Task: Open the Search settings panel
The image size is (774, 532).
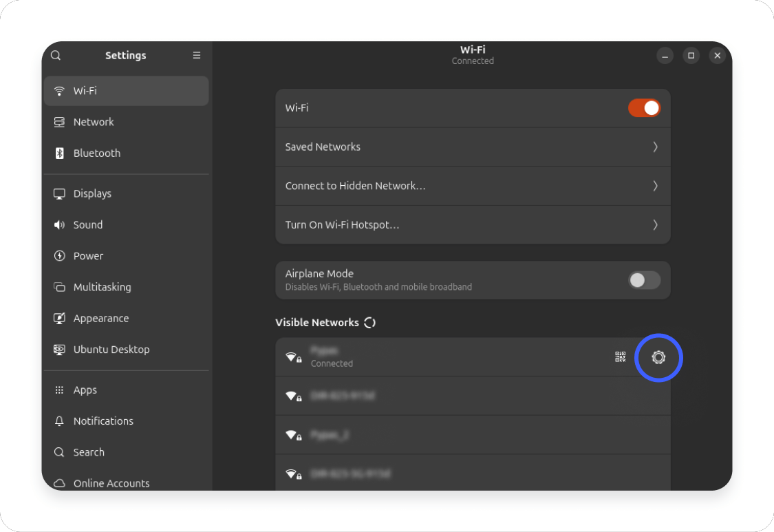Action: pos(127,452)
